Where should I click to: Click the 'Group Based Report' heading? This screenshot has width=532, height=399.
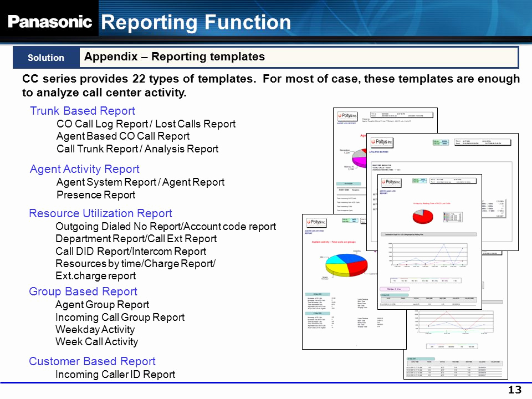[x=83, y=291]
